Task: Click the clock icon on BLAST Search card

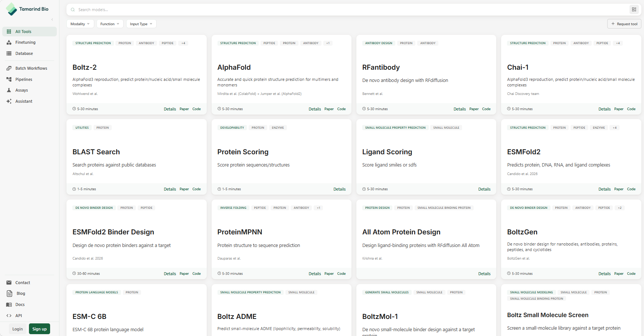Action: click(x=74, y=189)
